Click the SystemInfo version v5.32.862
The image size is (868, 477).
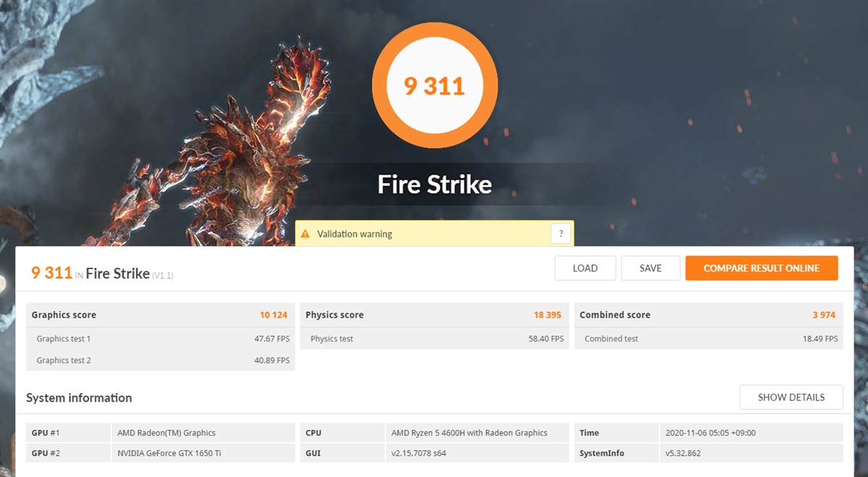(683, 453)
